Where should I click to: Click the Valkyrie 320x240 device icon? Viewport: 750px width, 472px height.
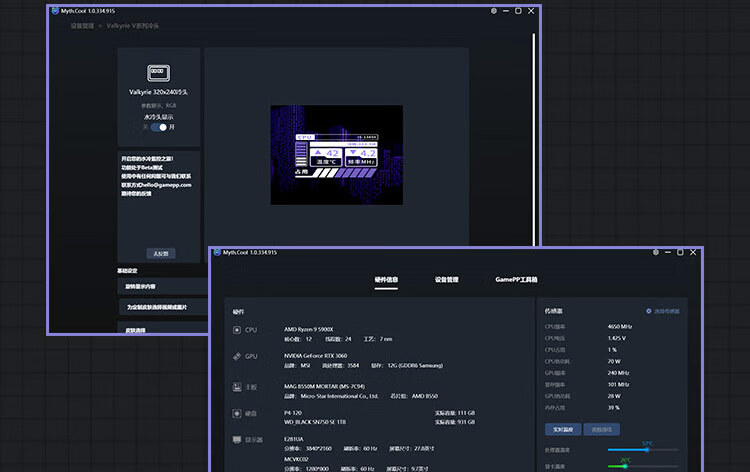click(158, 73)
